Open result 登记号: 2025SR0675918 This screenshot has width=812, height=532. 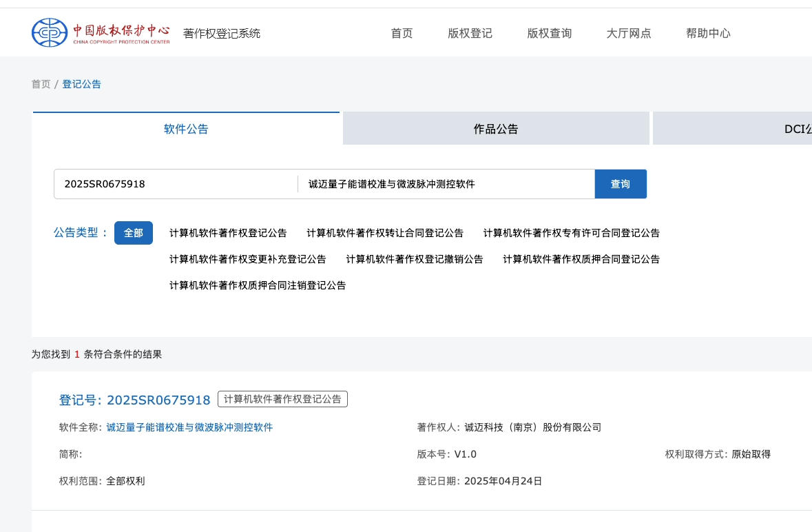pos(134,400)
